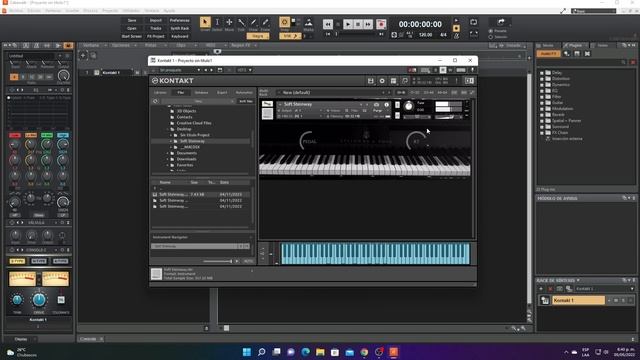Select the Proyecto radio button
640x360 pixels.
coord(491,31)
